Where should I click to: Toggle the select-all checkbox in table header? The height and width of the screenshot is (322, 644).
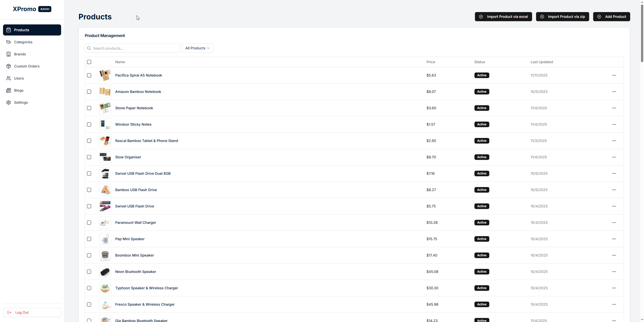89,62
